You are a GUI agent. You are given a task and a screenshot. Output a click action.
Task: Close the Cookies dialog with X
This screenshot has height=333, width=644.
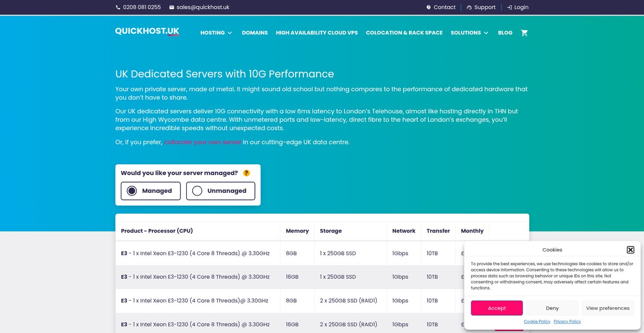coord(631,250)
